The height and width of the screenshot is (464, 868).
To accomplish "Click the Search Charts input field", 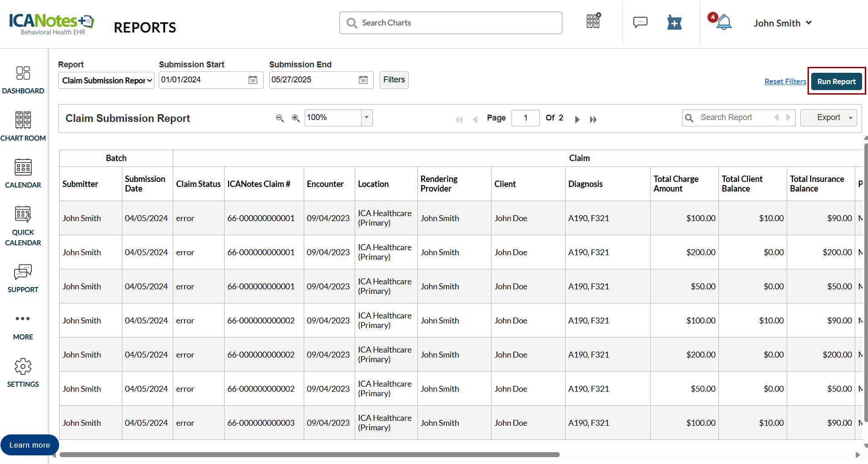I will (451, 23).
